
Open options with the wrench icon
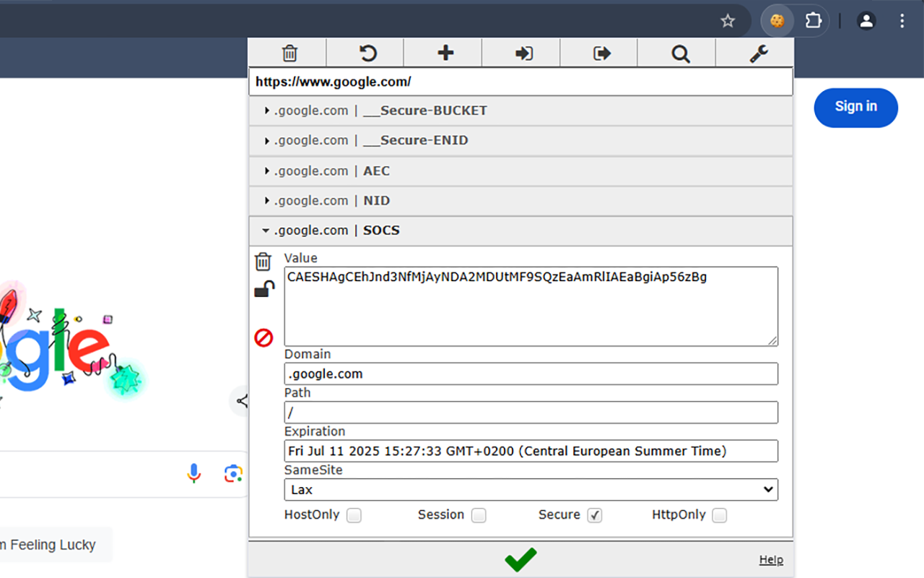(758, 53)
